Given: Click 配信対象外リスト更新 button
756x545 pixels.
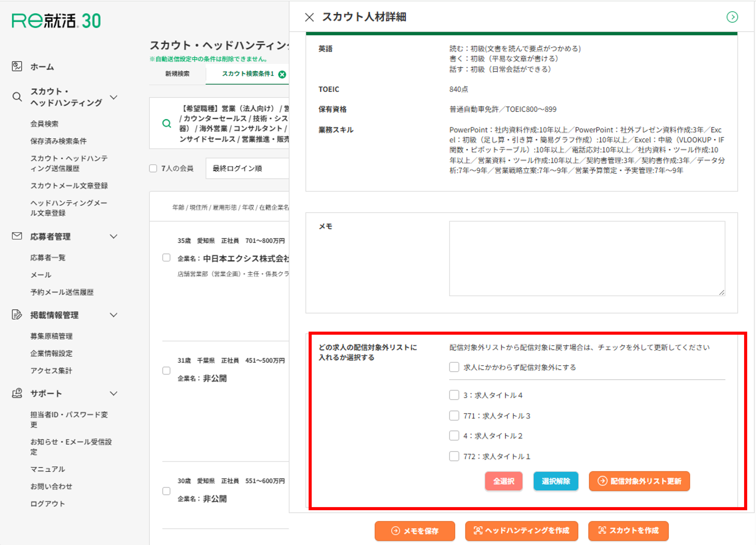Looking at the screenshot, I should 639,481.
